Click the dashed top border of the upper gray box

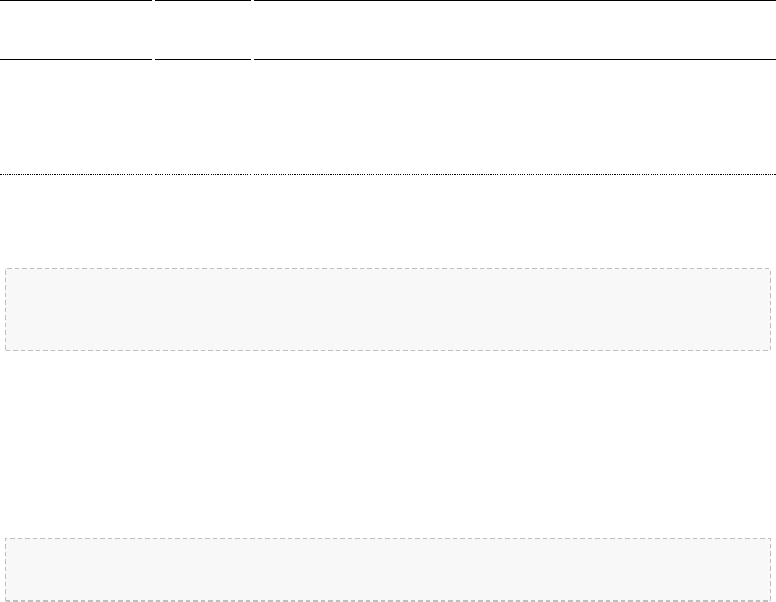click(x=388, y=269)
